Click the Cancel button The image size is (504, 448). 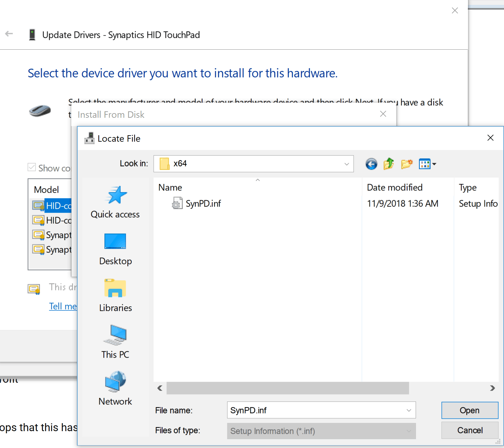pos(470,431)
